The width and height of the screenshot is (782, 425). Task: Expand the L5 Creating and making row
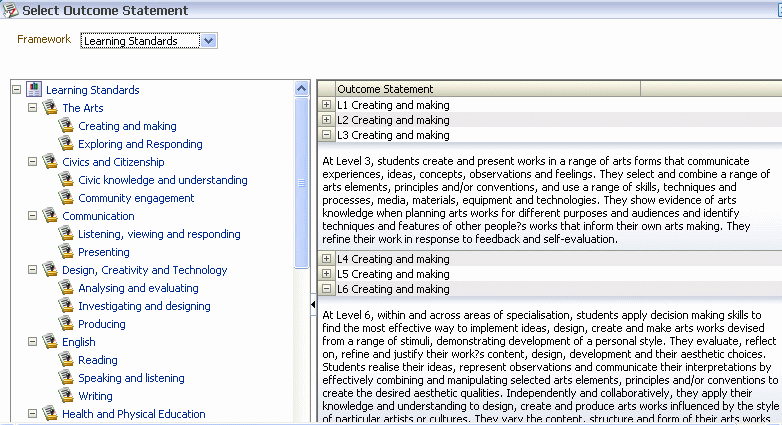[326, 273]
